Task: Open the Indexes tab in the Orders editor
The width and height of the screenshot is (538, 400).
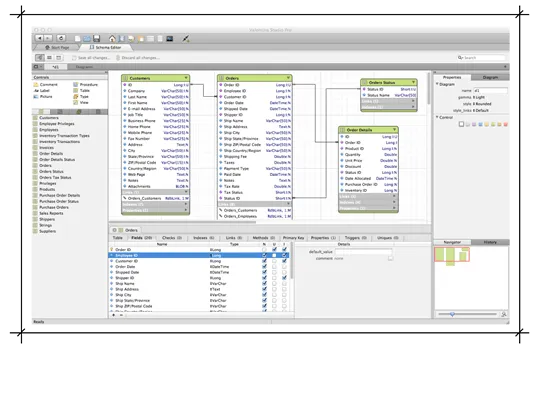Action: (203, 238)
